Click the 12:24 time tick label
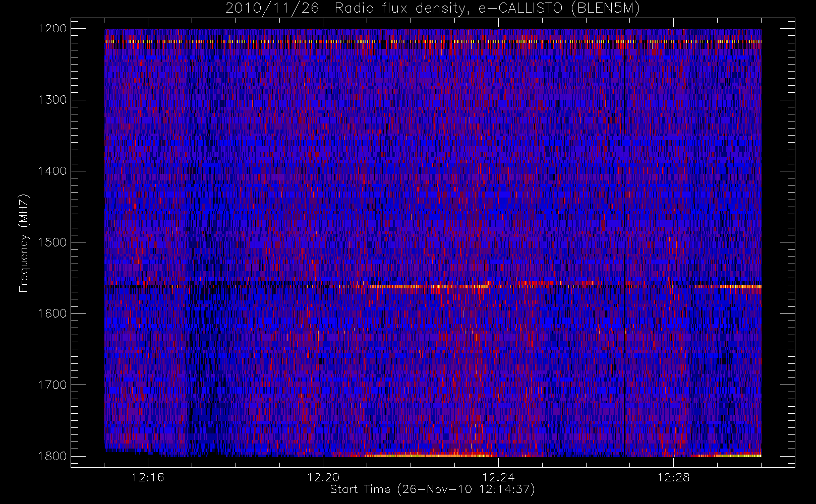Image resolution: width=816 pixels, height=504 pixels. pos(498,477)
